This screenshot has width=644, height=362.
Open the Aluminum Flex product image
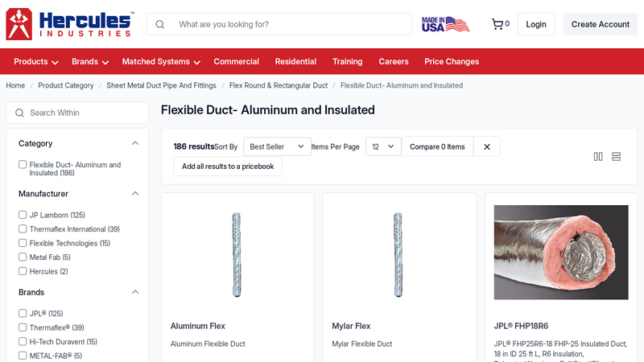[x=237, y=254]
